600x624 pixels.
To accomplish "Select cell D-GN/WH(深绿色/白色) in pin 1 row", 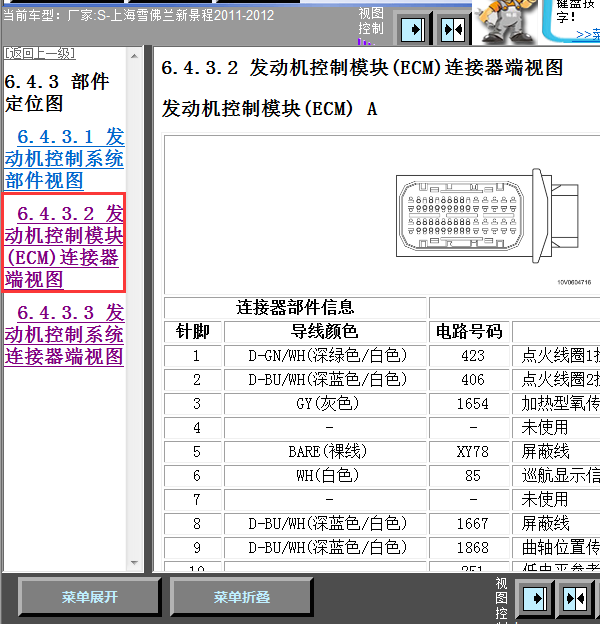I will [327, 355].
